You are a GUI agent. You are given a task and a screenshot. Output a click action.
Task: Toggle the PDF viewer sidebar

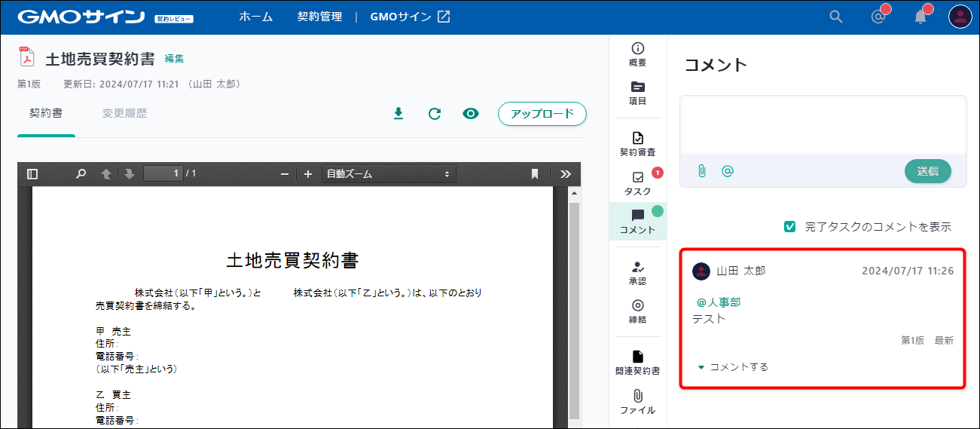[32, 174]
